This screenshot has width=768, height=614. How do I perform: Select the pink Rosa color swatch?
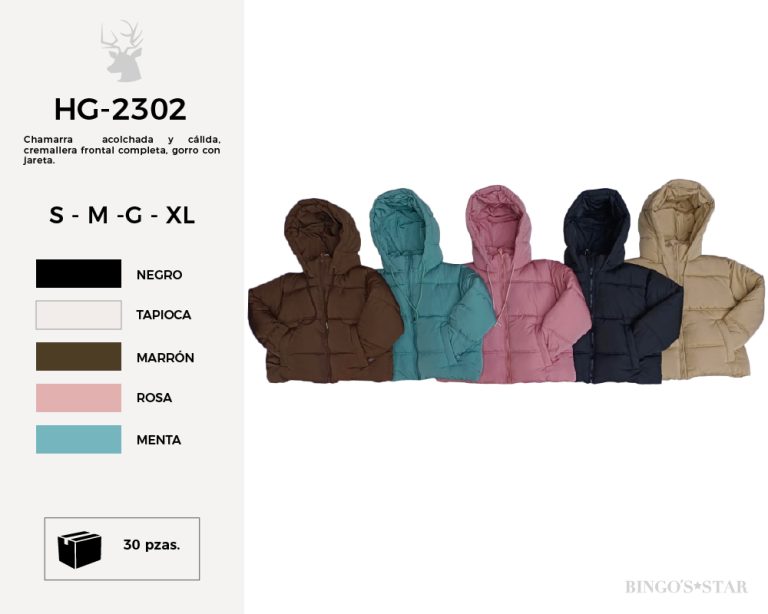click(x=78, y=398)
